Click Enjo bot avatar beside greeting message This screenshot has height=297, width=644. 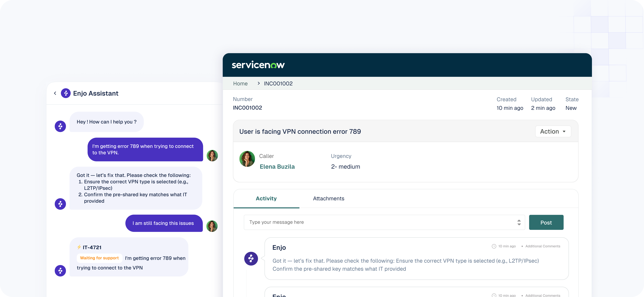pyautogui.click(x=60, y=126)
